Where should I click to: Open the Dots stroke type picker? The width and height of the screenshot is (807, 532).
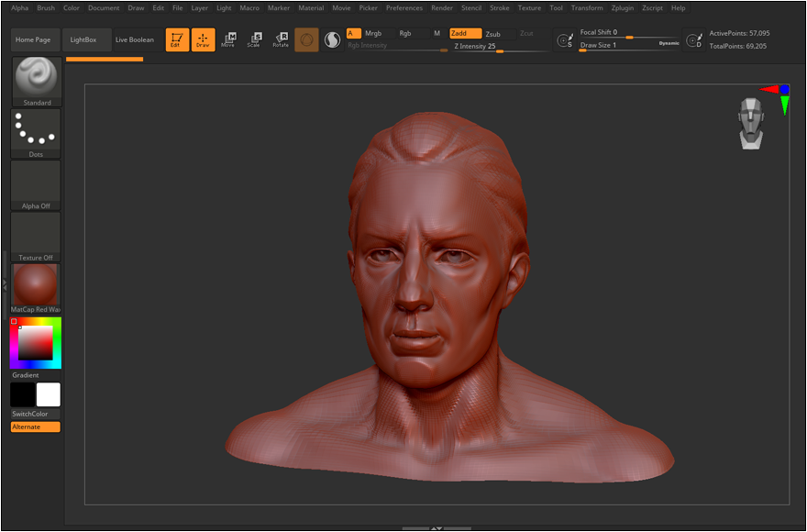[37, 133]
